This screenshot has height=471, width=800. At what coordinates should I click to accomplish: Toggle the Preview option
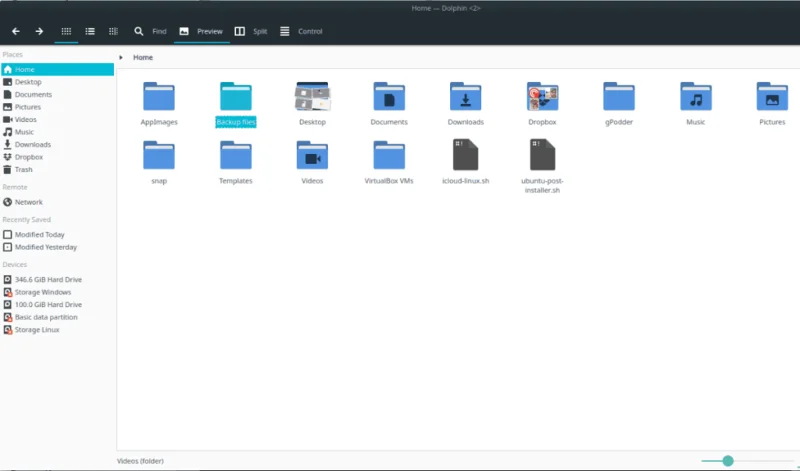pyautogui.click(x=201, y=31)
